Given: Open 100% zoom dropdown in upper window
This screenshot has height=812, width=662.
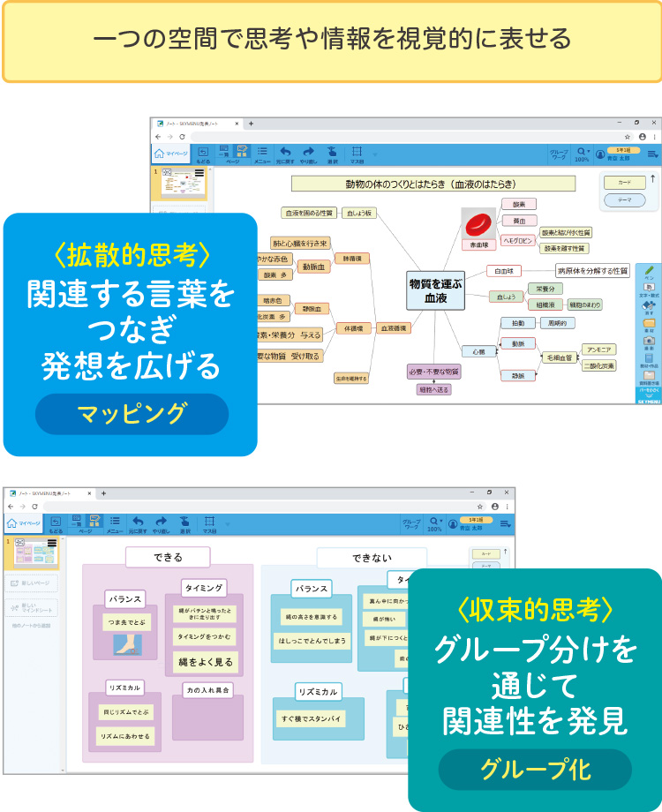Looking at the screenshot, I should coord(583,154).
